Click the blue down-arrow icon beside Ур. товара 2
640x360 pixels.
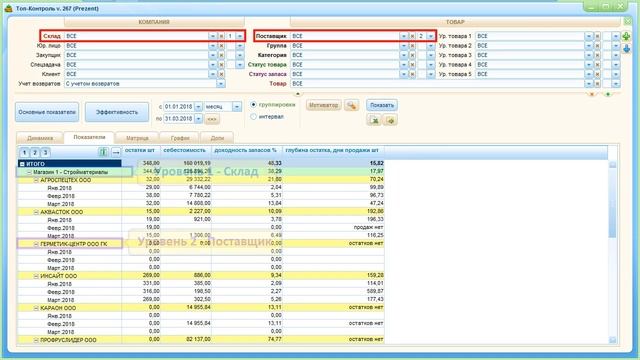pos(626,49)
